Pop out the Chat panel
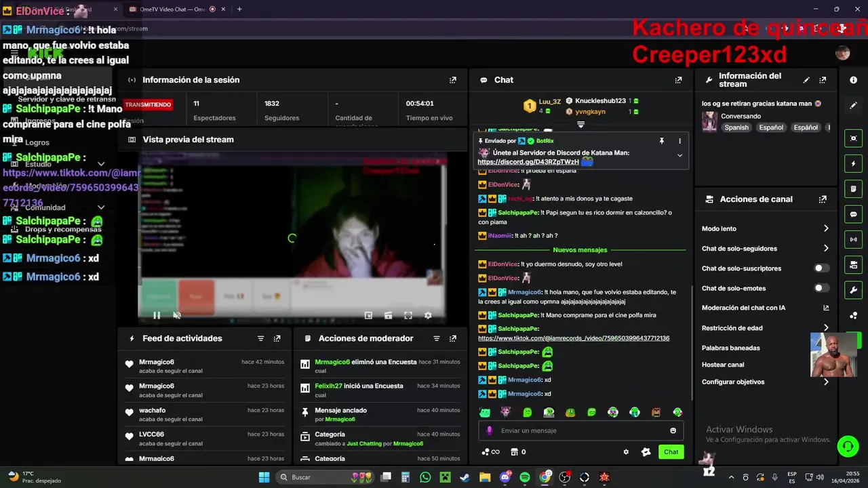The image size is (868, 488). 678,80
